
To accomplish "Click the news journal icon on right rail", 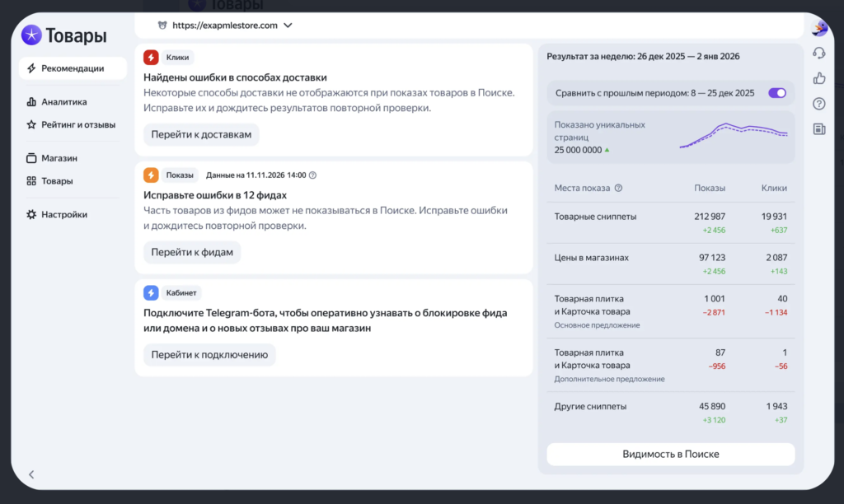I will coord(818,129).
